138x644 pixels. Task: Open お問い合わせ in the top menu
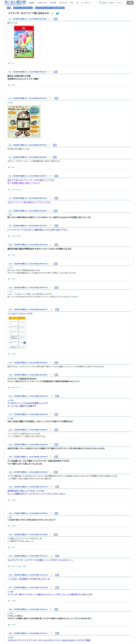pos(42,3)
